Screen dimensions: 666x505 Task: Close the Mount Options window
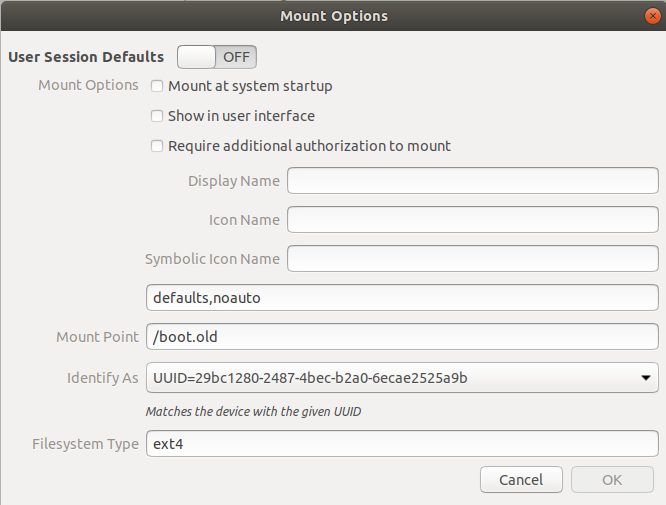tap(652, 16)
